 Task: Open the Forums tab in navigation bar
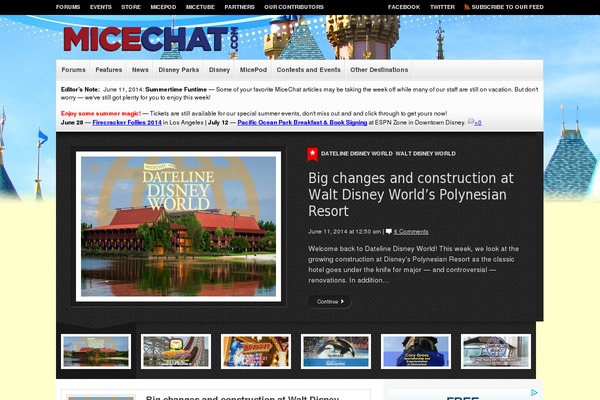pos(73,70)
